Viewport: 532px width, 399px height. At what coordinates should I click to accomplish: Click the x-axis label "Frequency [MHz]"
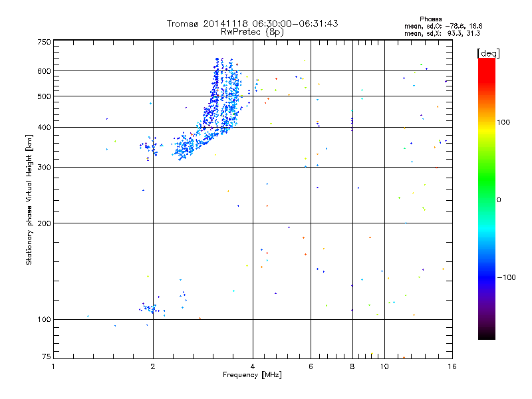pos(252,375)
